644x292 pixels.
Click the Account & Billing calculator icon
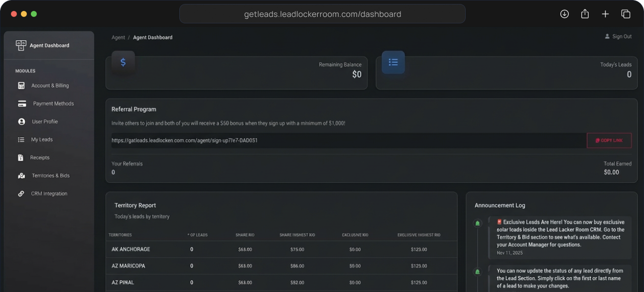pyautogui.click(x=21, y=86)
